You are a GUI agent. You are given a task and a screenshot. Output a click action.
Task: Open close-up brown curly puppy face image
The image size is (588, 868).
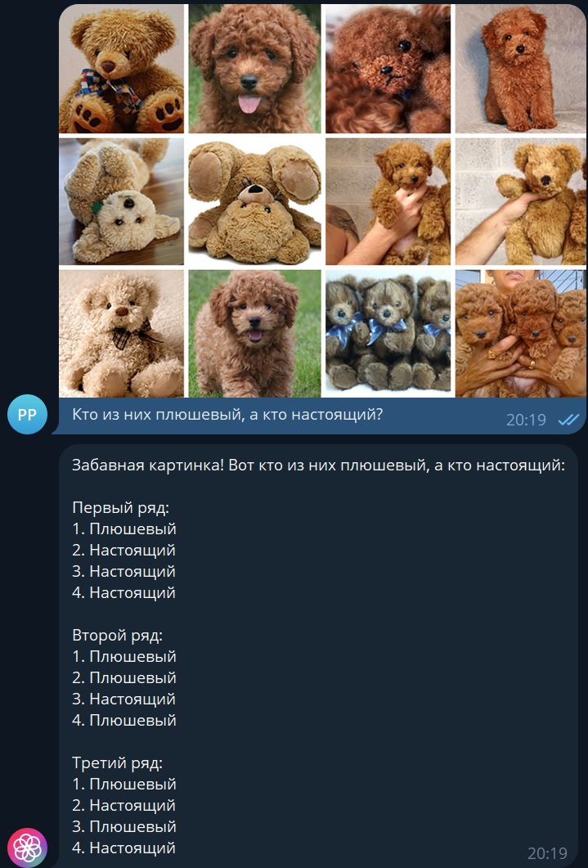tap(388, 69)
